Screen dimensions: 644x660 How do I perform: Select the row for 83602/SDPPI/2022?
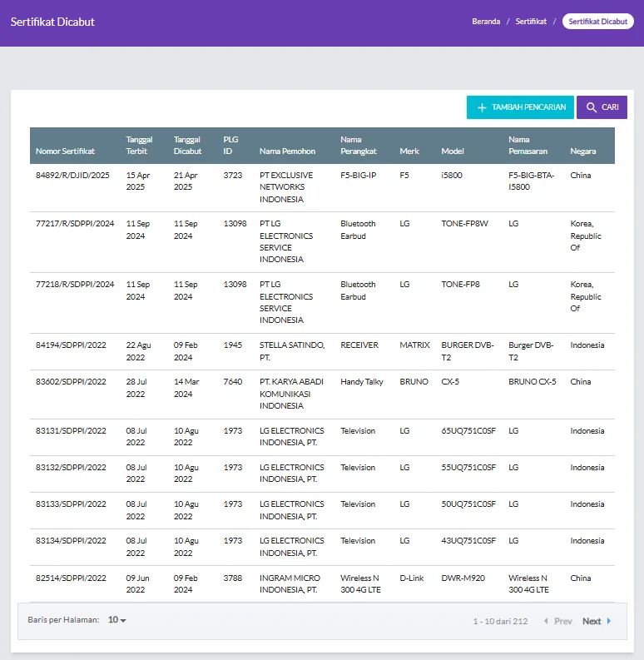[71, 382]
